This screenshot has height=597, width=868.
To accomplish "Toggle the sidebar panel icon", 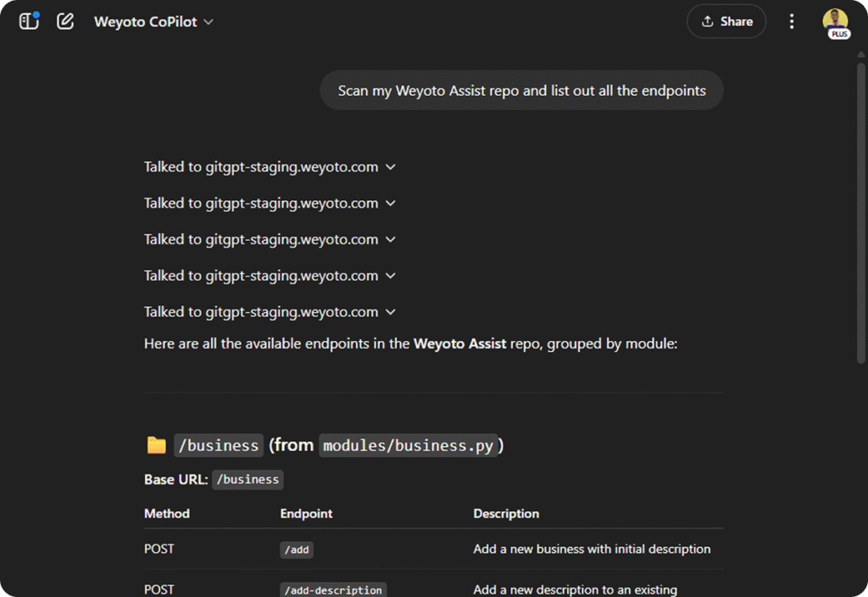I will (29, 21).
